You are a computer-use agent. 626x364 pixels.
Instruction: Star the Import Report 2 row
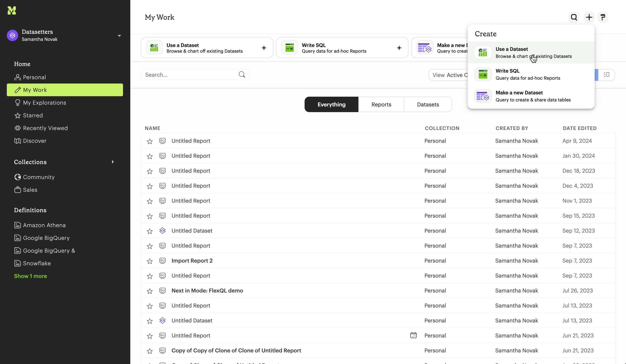[x=150, y=261]
